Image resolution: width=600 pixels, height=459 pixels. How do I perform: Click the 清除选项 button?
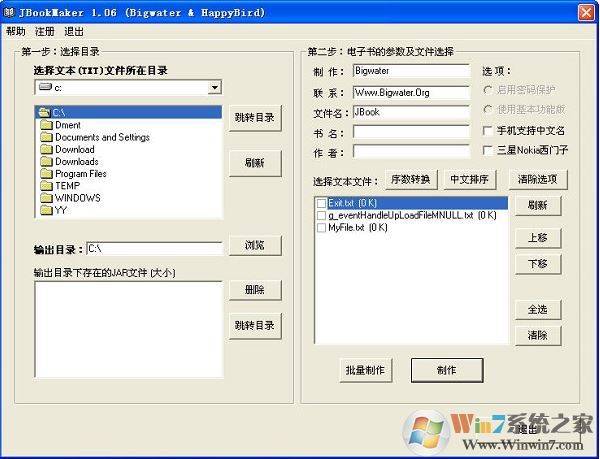[x=538, y=179]
